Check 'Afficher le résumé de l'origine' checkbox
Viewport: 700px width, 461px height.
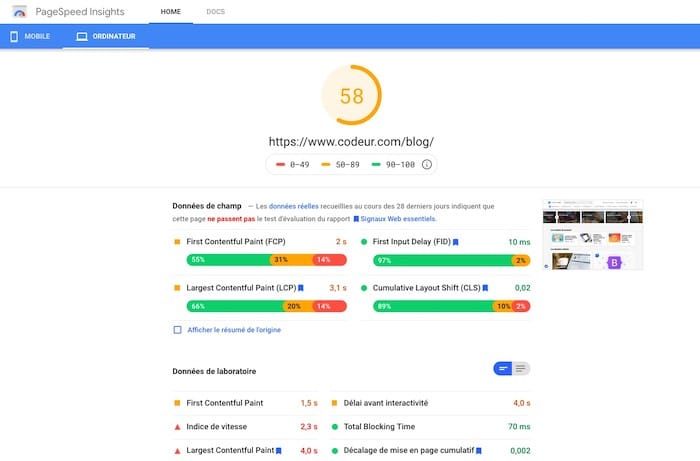click(x=177, y=330)
